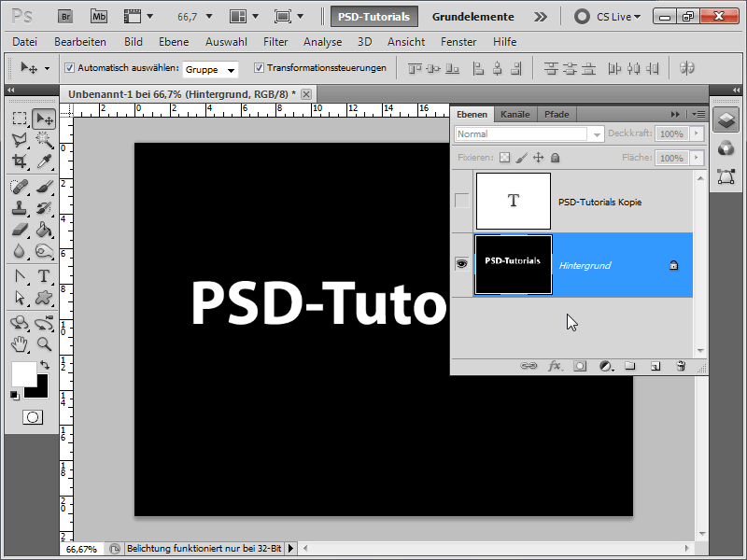Select the Horizontal Type tool
The image size is (747, 560).
(x=44, y=275)
